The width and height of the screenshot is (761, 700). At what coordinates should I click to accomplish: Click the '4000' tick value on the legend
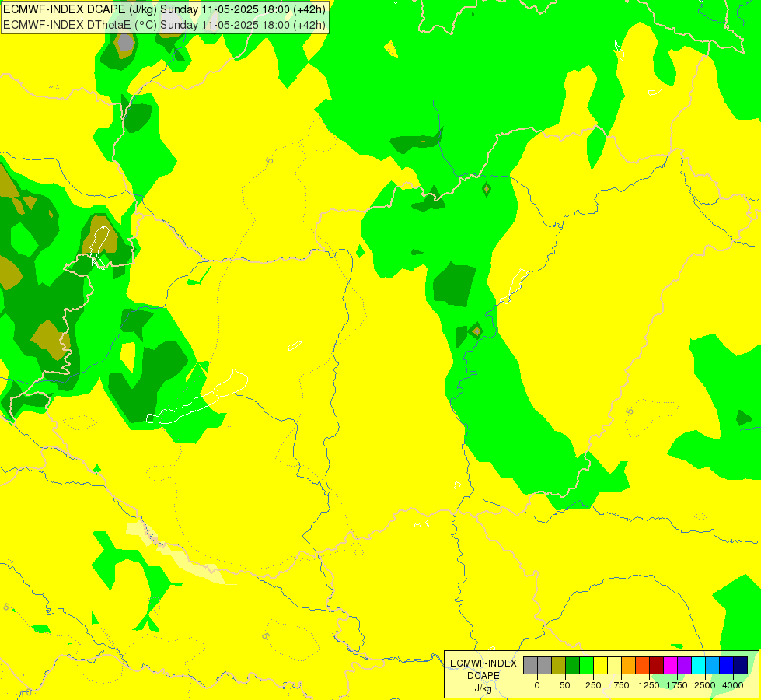733,685
